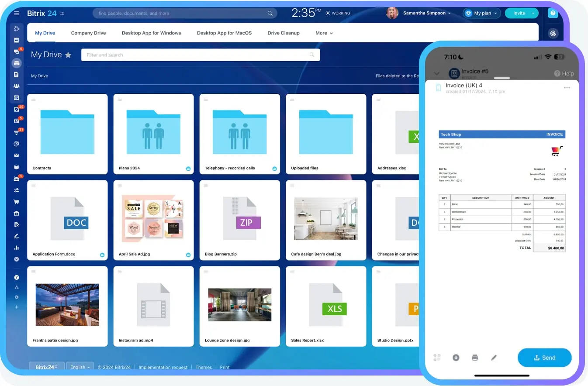588x386 pixels.
Task: Toggle the favorite star next to My Drive
Action: [x=68, y=55]
